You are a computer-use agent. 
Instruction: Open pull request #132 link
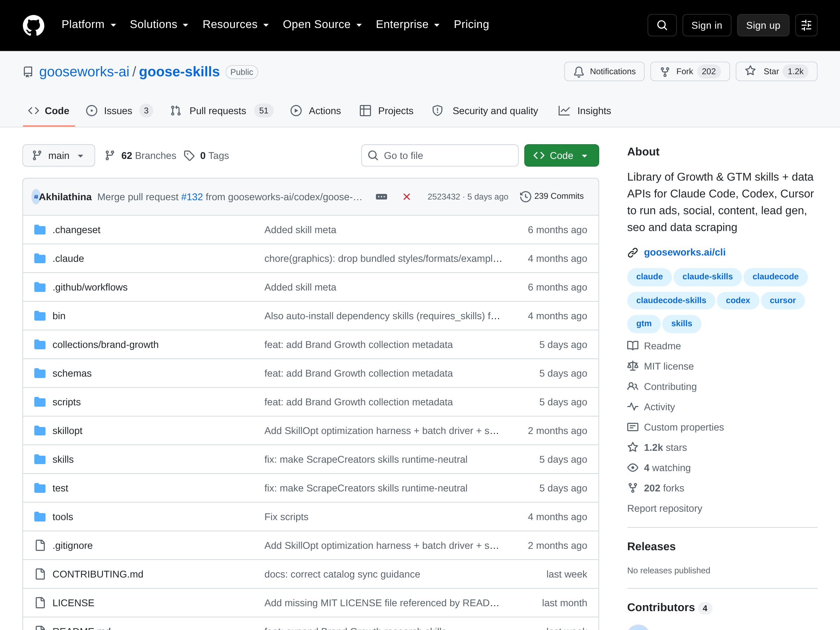click(x=192, y=197)
